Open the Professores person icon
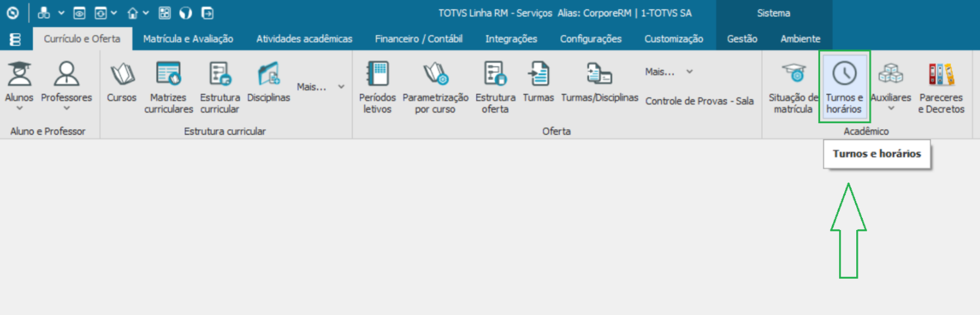980x315 pixels. 66,73
